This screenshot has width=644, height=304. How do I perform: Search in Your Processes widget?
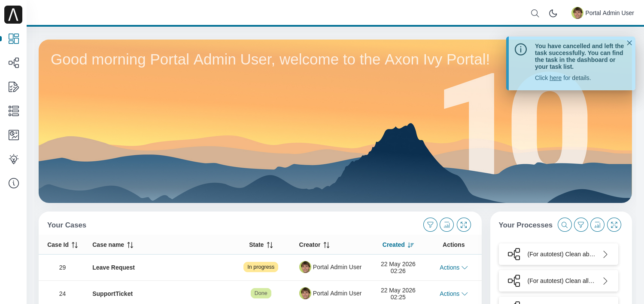[x=565, y=224]
